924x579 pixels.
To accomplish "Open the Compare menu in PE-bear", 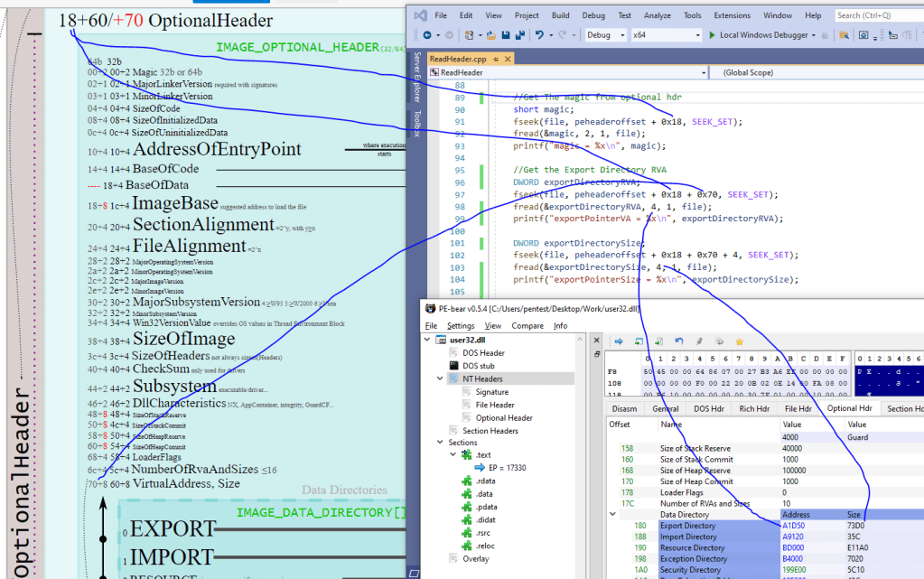I will pyautogui.click(x=527, y=325).
